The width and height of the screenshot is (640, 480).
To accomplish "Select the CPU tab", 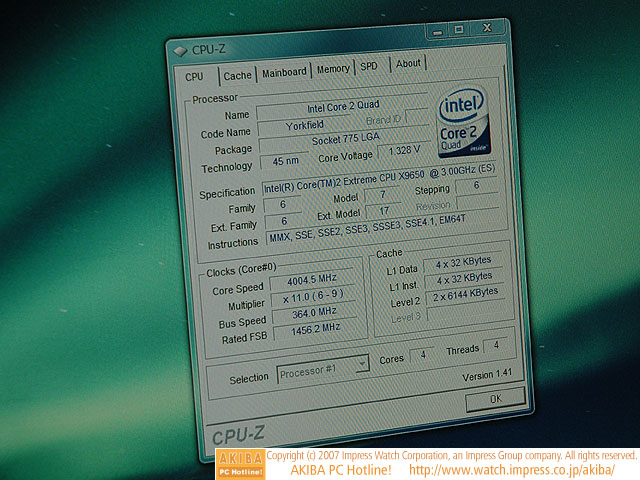I will click(x=195, y=76).
